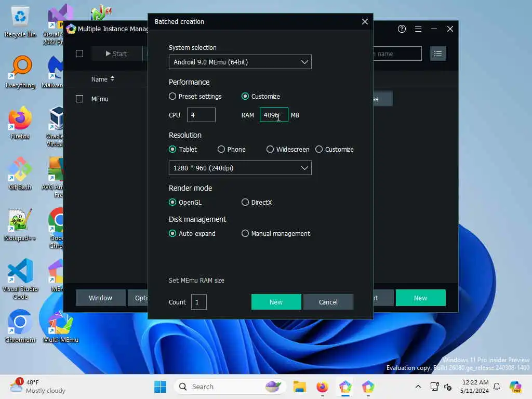Open second MEmu taskbar icon
532x399 pixels.
click(368, 387)
